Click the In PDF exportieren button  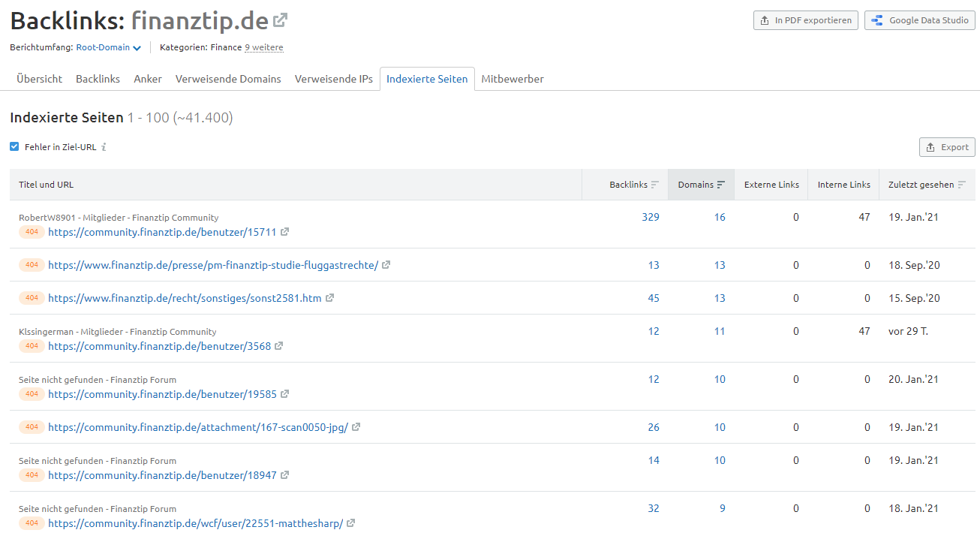pos(805,20)
